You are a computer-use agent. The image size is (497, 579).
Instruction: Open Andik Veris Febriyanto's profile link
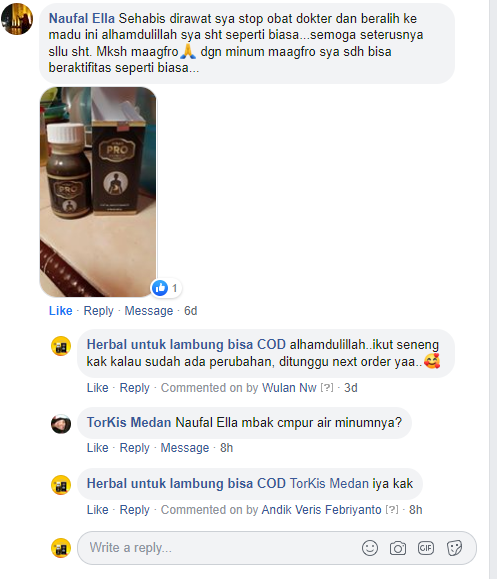[x=321, y=510]
